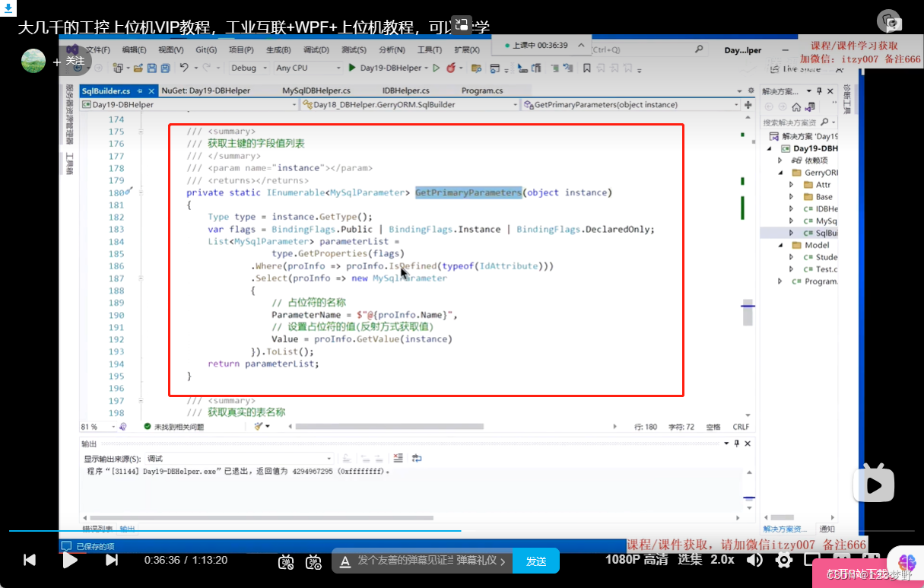Click the video progress bar
924x588 pixels.
point(462,530)
